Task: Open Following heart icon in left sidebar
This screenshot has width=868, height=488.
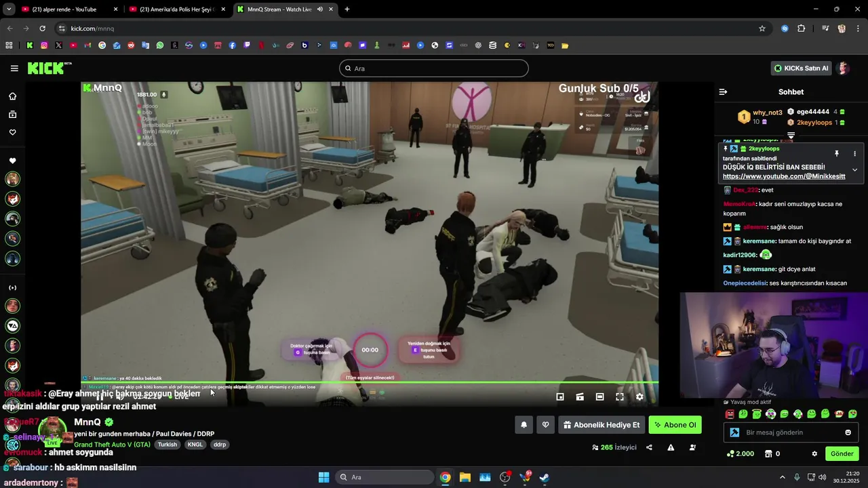Action: pos(12,132)
